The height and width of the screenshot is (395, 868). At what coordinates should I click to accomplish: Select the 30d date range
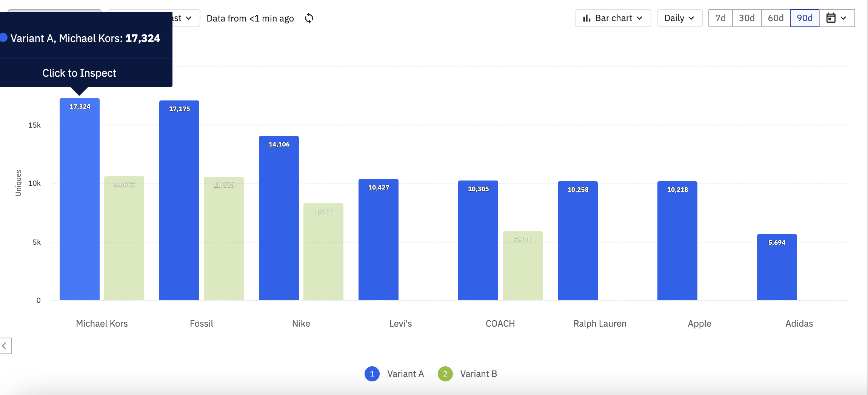point(747,18)
